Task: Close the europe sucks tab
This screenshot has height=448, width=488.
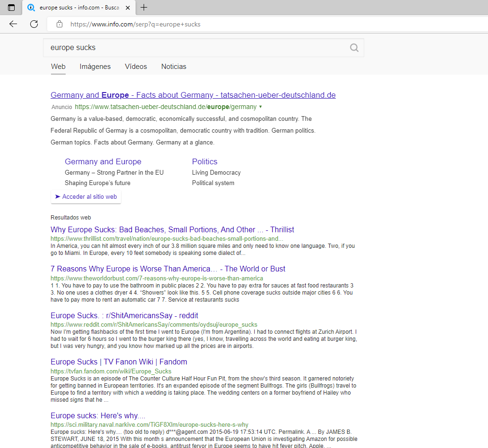Action: 128,8
